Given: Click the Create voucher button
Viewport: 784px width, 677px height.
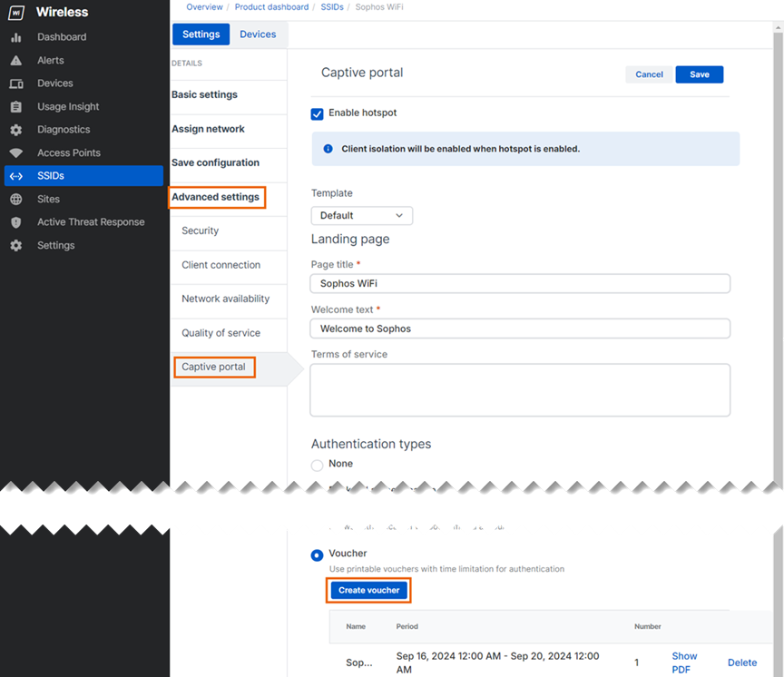Looking at the screenshot, I should click(368, 591).
